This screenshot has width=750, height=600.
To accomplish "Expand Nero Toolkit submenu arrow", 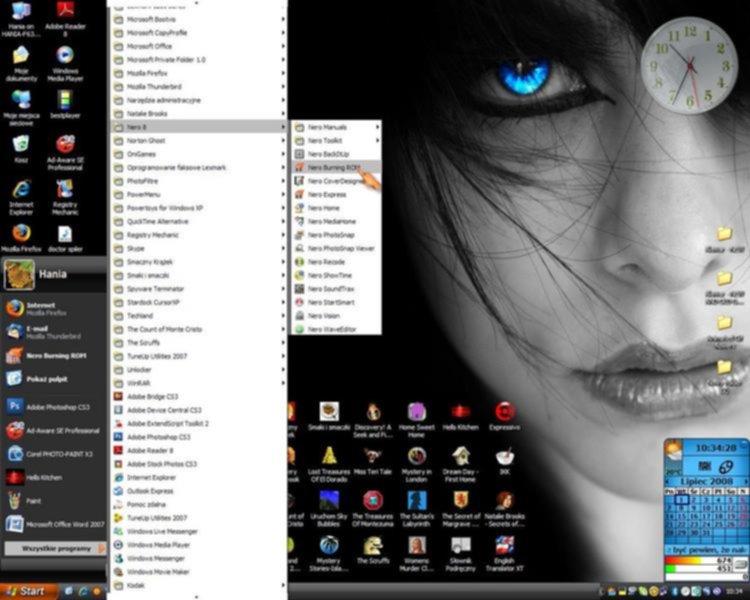I will (377, 141).
